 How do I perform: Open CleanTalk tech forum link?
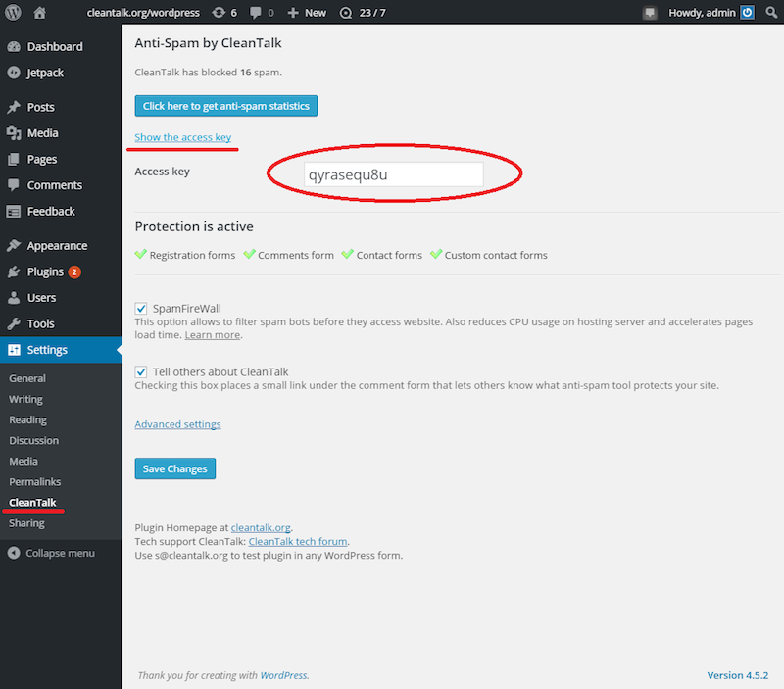(298, 542)
